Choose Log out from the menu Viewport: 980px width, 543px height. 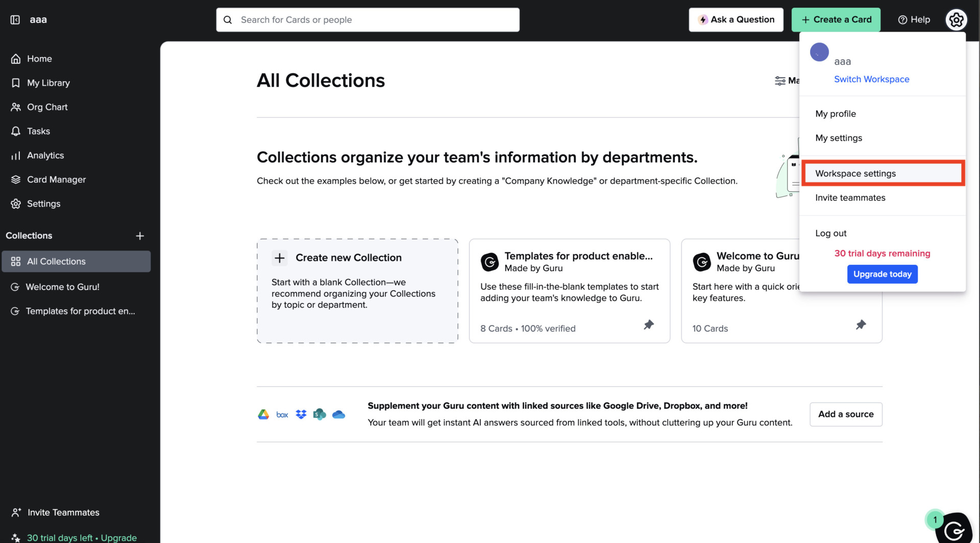[x=830, y=233]
